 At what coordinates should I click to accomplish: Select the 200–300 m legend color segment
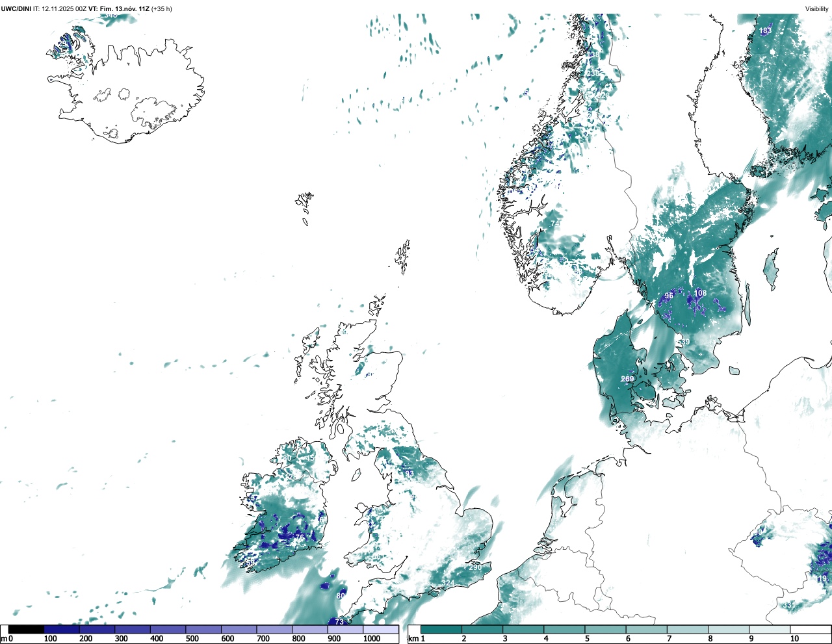tap(97, 630)
